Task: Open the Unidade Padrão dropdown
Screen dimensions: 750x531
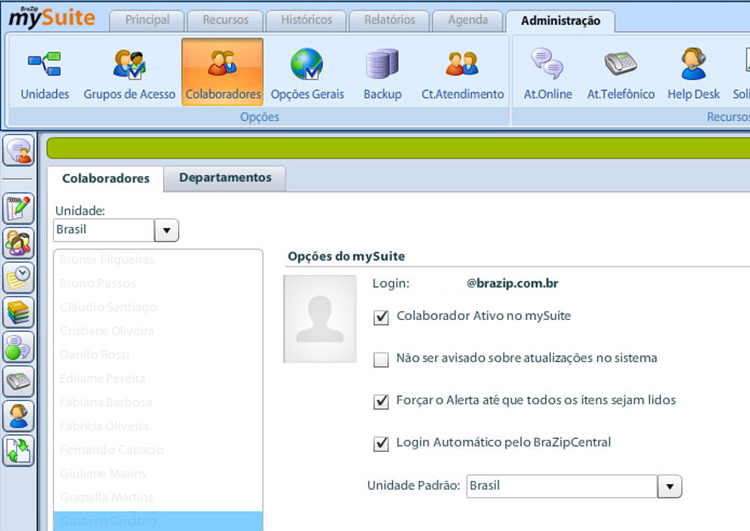Action: click(669, 486)
